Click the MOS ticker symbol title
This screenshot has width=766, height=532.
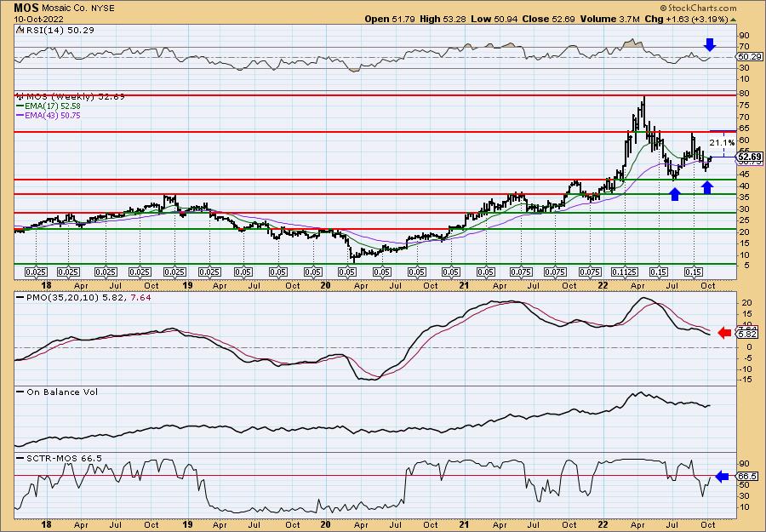click(27, 8)
